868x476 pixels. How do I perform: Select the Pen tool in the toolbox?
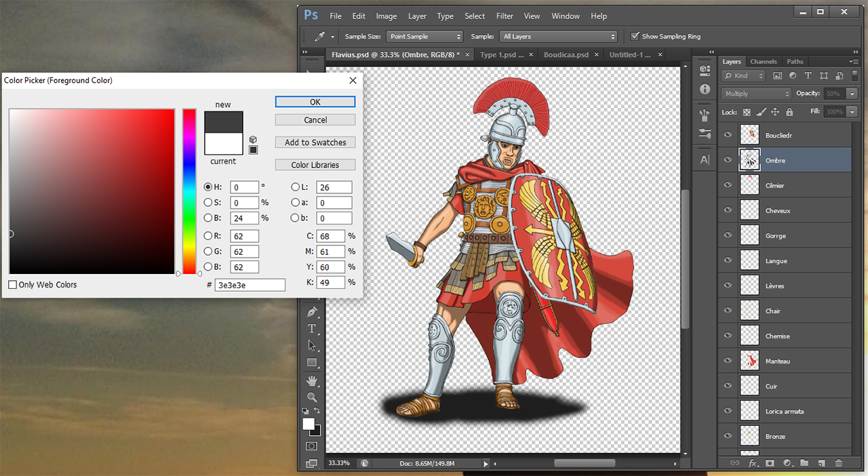[x=312, y=312]
